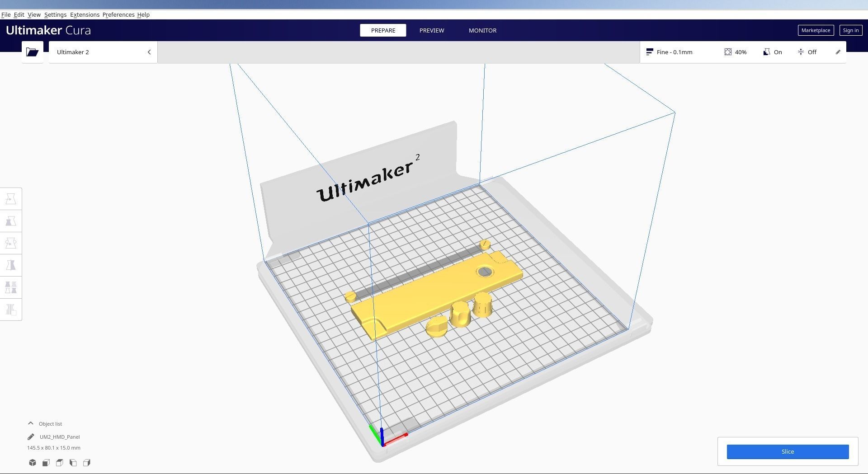Select UM2_HMD_Panel in object list

[x=60, y=437]
